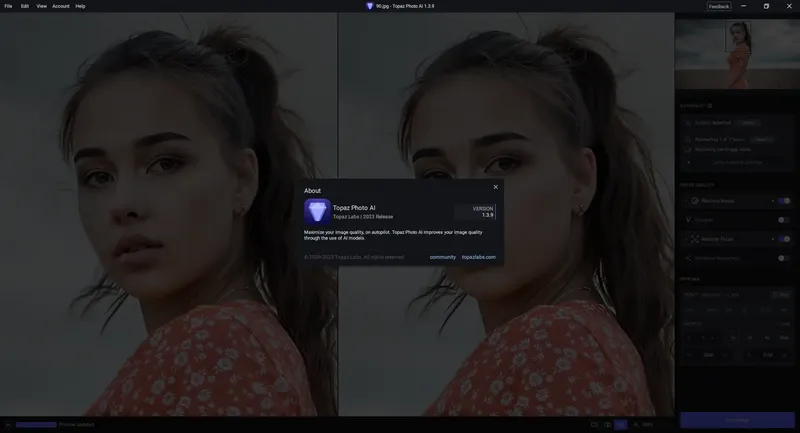Click the Feedback button

(x=718, y=6)
